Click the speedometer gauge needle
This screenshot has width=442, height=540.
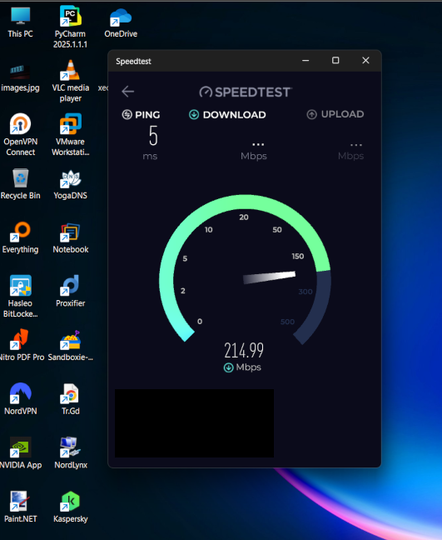coord(269,278)
